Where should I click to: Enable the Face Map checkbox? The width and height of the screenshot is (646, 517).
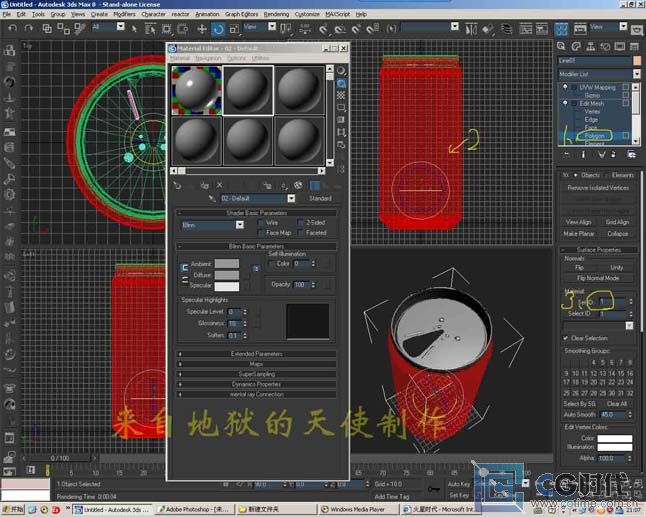tap(260, 233)
